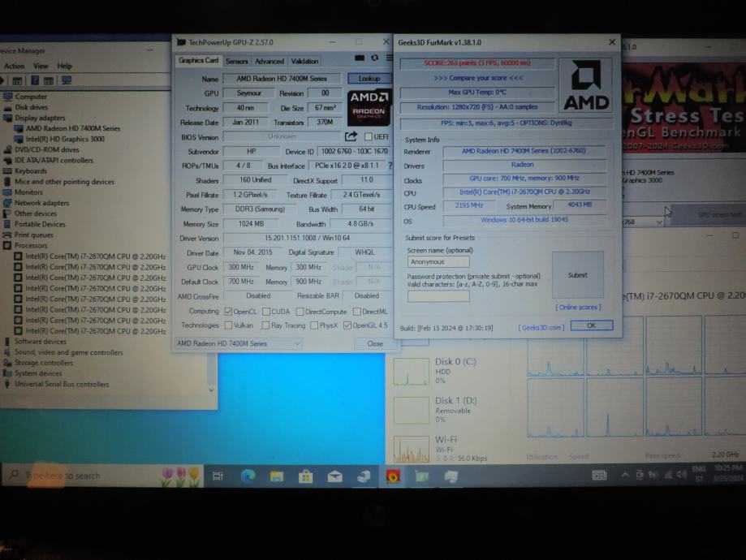
Task: Click the help icon in Device Manager toolbar
Action: click(35, 80)
